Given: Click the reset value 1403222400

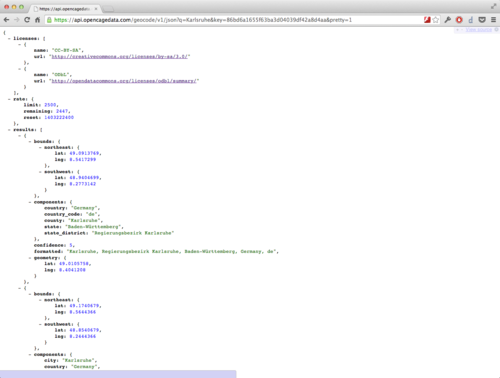Looking at the screenshot, I should click(59, 117).
